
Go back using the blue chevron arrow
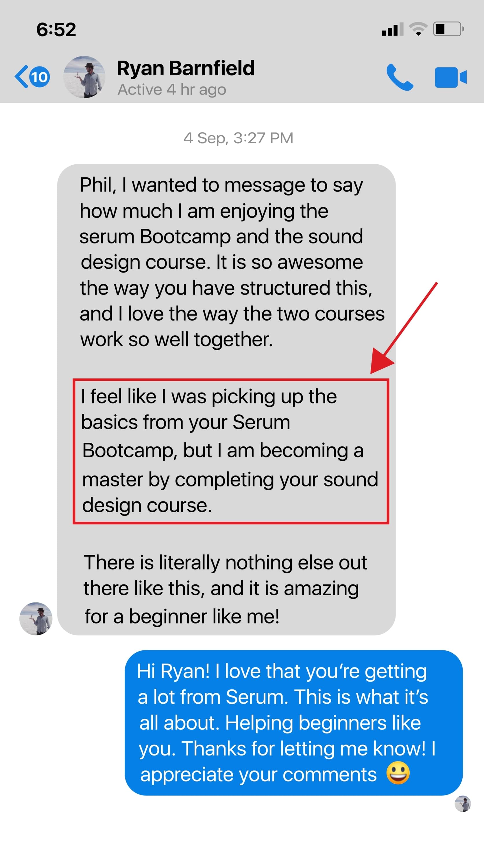(x=22, y=77)
